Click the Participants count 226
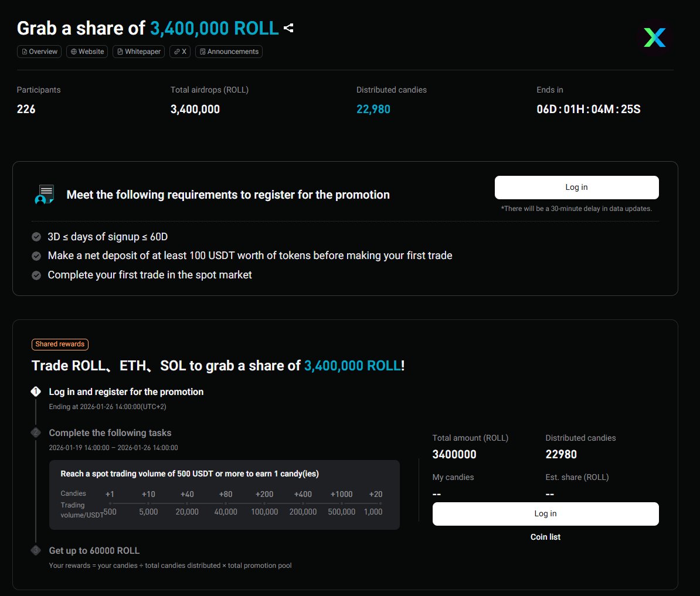Screen dimensions: 700x596 click(x=26, y=110)
